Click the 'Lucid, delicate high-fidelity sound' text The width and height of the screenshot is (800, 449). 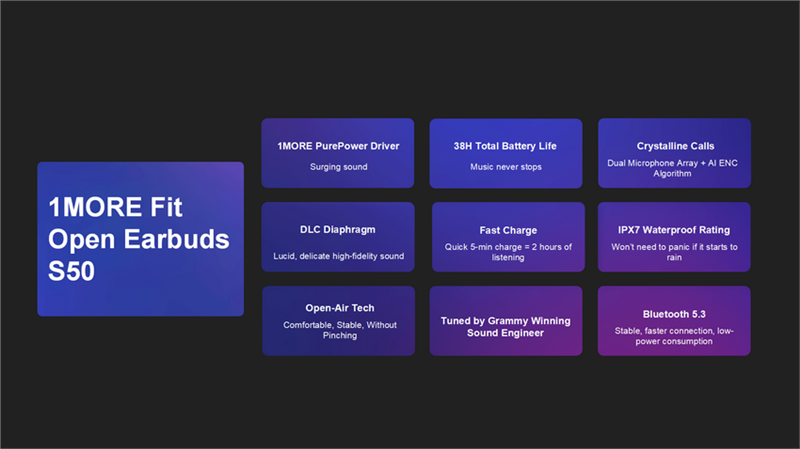point(338,257)
